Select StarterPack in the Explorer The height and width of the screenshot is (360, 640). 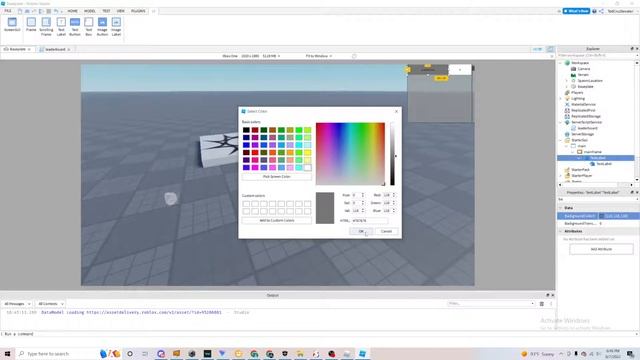[x=580, y=169]
